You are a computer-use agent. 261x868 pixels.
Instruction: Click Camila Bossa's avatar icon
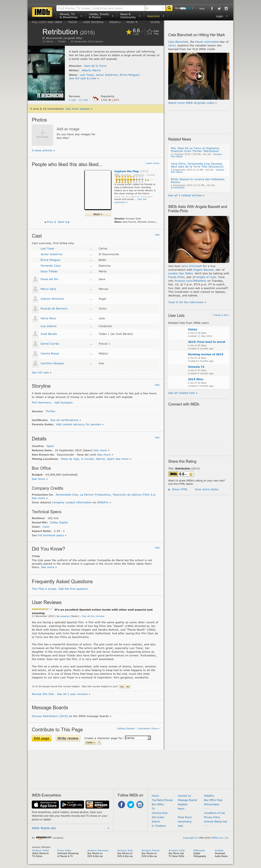35,353
